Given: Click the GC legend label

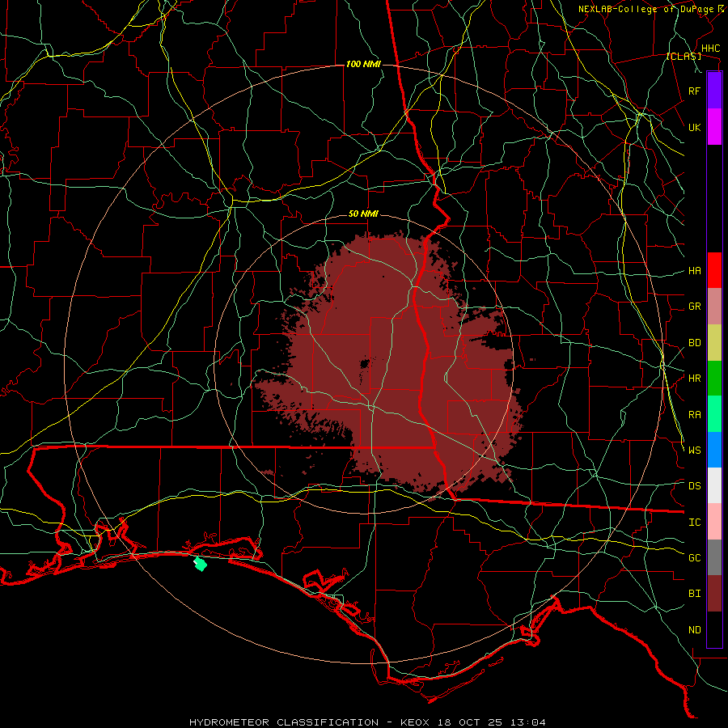Looking at the screenshot, I should pos(694,557).
